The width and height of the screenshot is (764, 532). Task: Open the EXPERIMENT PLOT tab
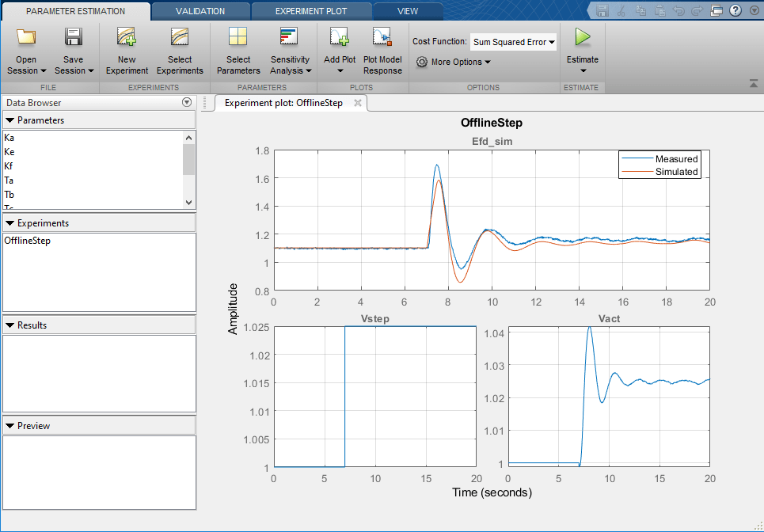click(x=312, y=10)
